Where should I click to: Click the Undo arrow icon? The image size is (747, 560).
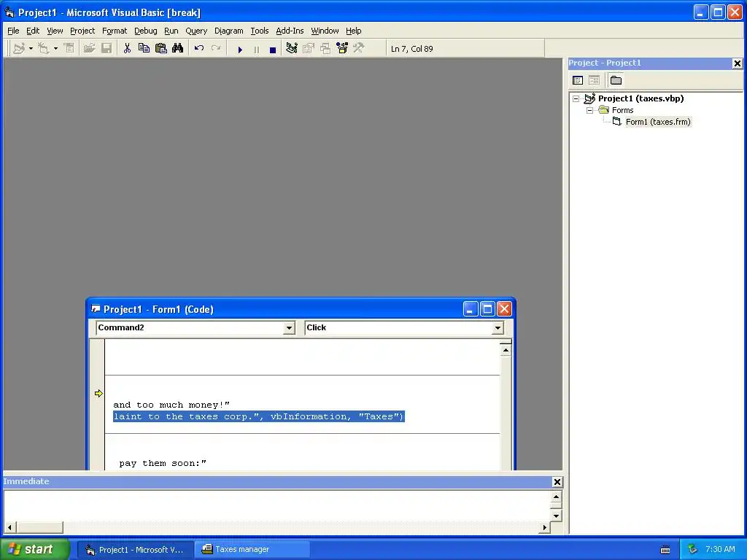[199, 49]
